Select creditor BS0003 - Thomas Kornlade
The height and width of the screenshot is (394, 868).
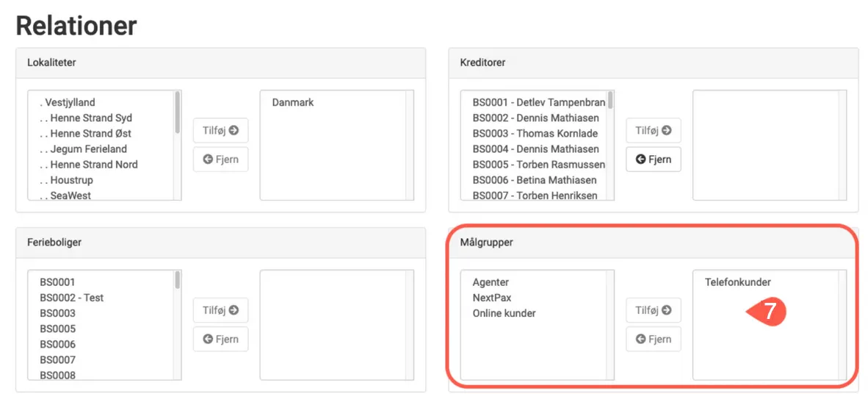(535, 133)
